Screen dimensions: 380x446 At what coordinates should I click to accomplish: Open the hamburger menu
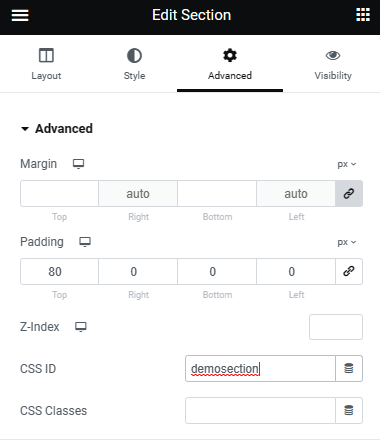coord(20,15)
